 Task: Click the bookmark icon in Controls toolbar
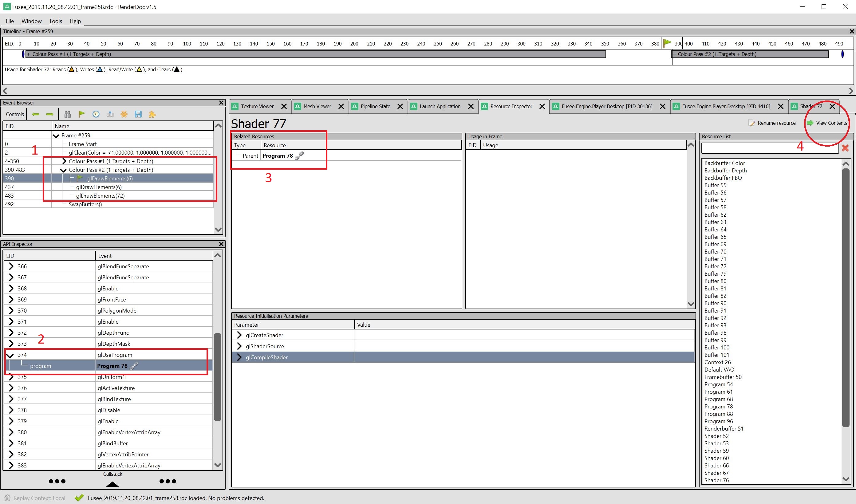point(81,114)
